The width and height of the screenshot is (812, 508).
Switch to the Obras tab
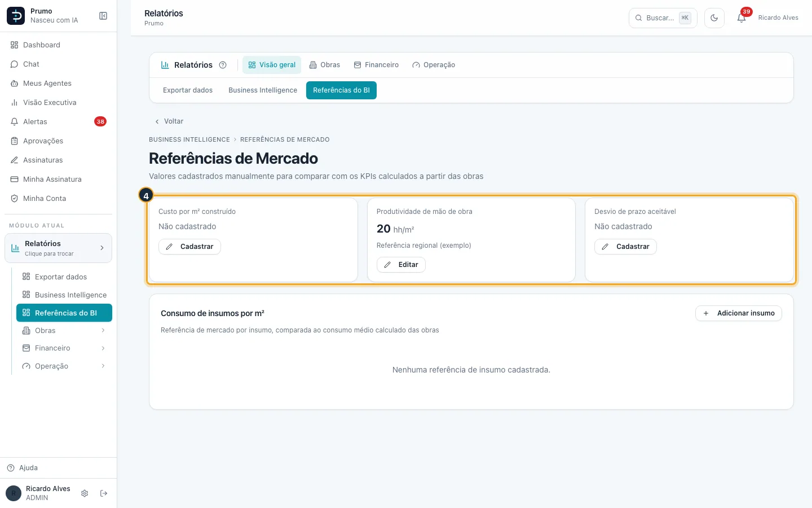(x=325, y=65)
